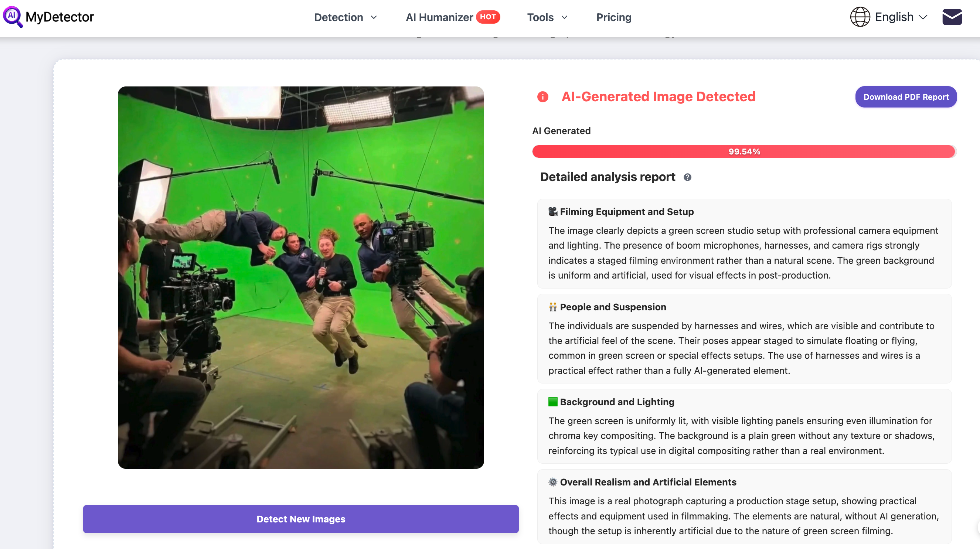
Task: Open the English language selector
Action: pyautogui.click(x=900, y=17)
